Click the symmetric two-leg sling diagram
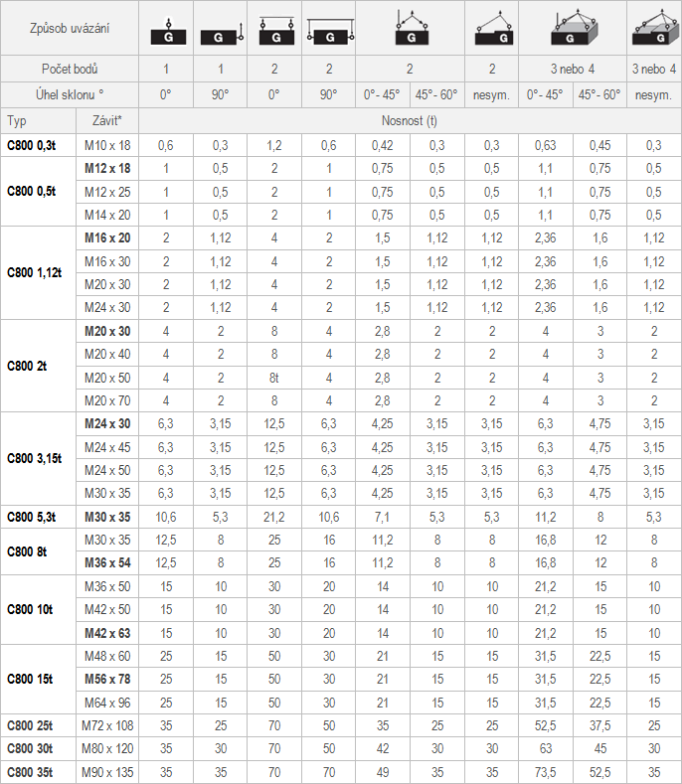Screen dimensions: 682x784 409,30
